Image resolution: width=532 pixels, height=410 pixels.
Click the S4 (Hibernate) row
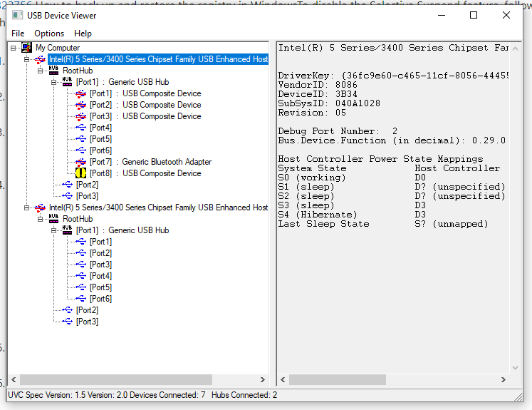(x=352, y=215)
